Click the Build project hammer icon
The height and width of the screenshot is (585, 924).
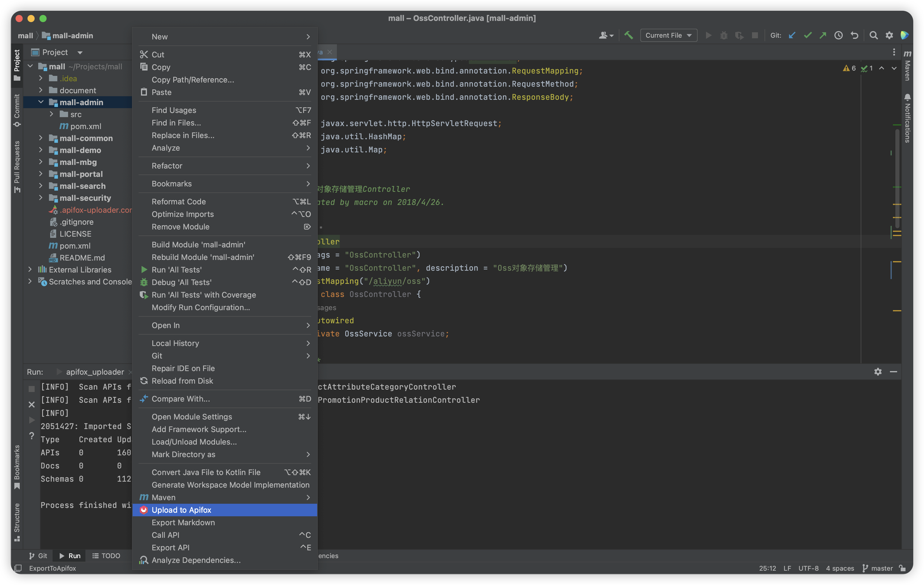click(629, 35)
